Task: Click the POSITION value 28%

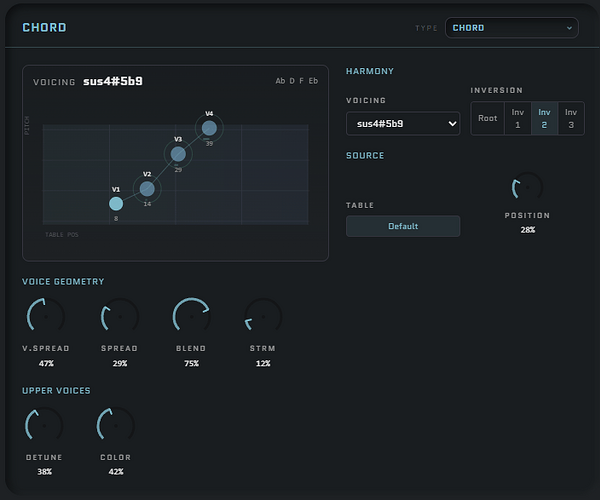Action: click(527, 230)
